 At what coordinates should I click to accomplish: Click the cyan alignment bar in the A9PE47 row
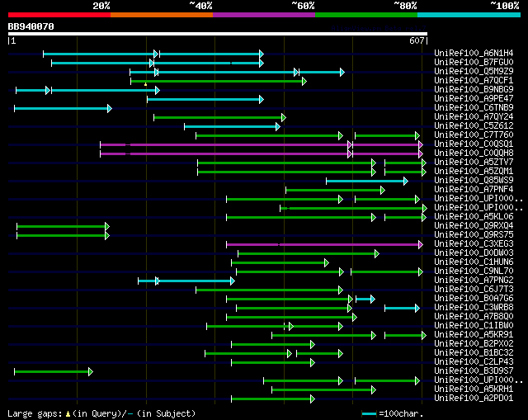(205, 99)
